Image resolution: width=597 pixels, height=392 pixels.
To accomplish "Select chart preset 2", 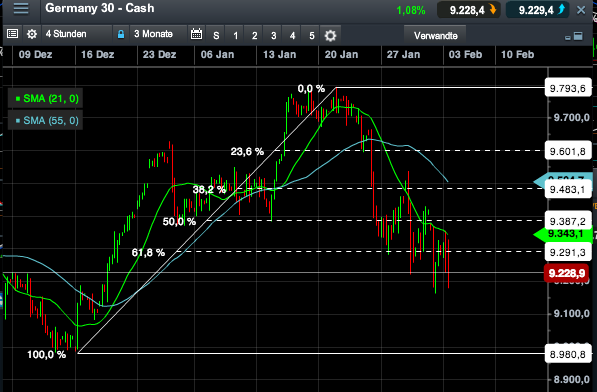I will (254, 35).
